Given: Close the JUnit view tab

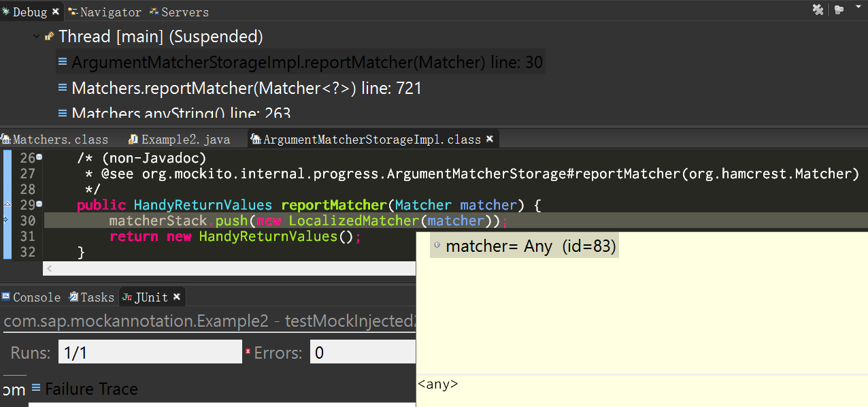Looking at the screenshot, I should (x=177, y=297).
